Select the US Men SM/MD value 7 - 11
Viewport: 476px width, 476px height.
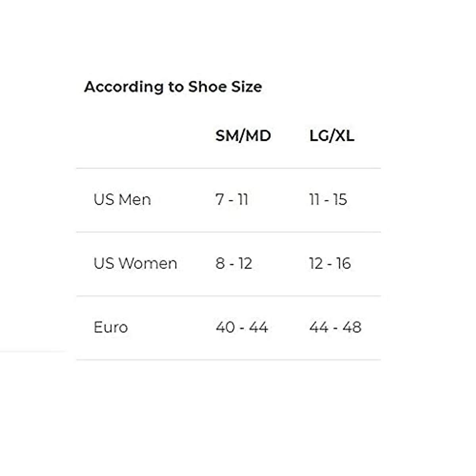(x=232, y=200)
